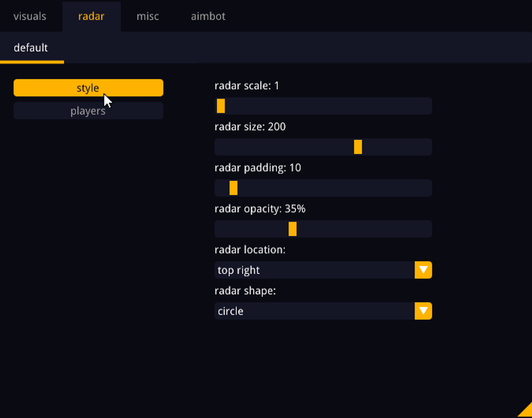Open the players category

tap(88, 111)
